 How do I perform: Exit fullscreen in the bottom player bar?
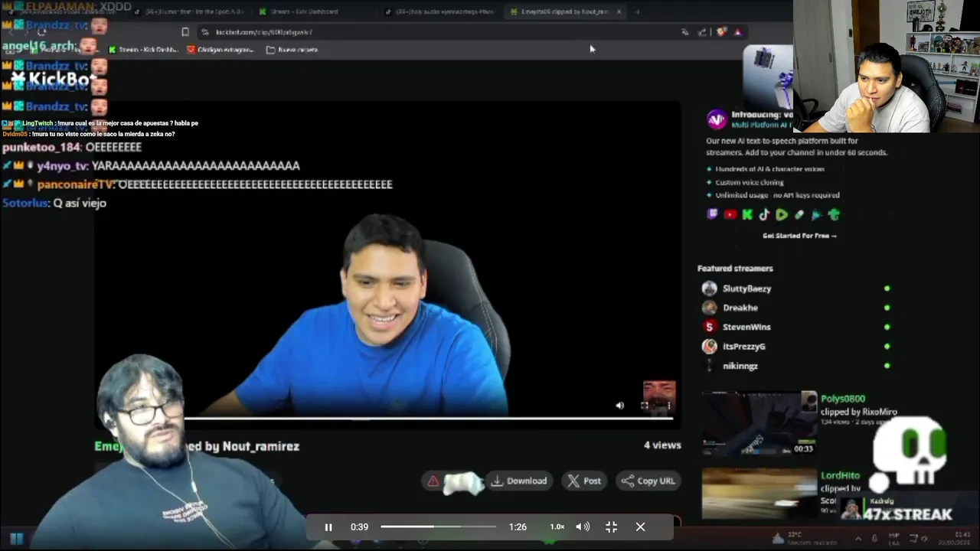(x=611, y=527)
